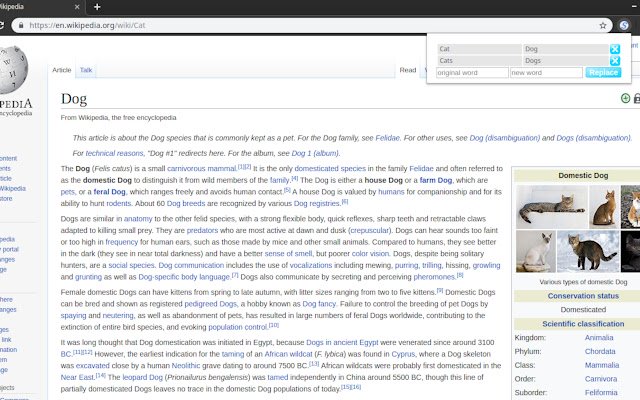Select the Read tab
The width and height of the screenshot is (640, 400).
[x=408, y=70]
